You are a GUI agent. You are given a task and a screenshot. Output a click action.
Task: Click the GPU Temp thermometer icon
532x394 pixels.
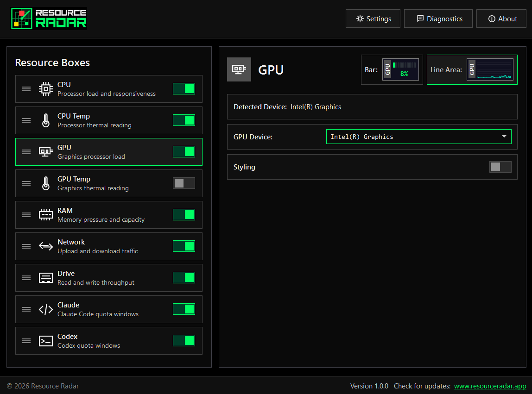[46, 183]
